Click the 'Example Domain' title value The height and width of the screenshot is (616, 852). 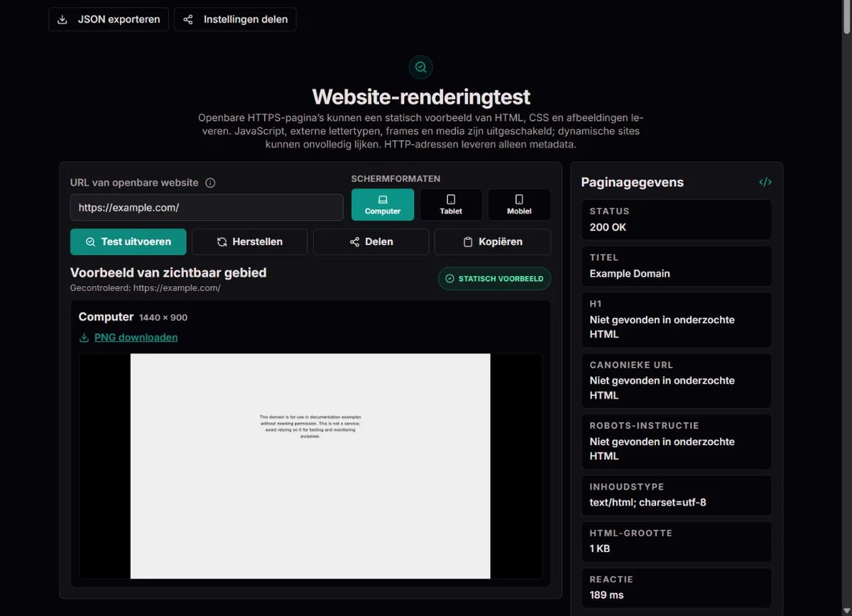[x=630, y=273]
